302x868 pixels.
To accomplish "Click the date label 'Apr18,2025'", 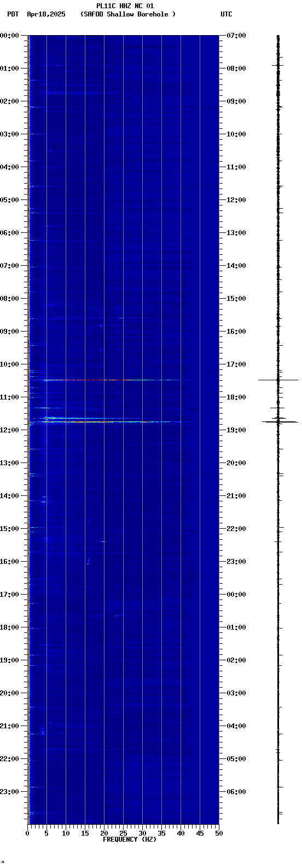I will tap(46, 14).
